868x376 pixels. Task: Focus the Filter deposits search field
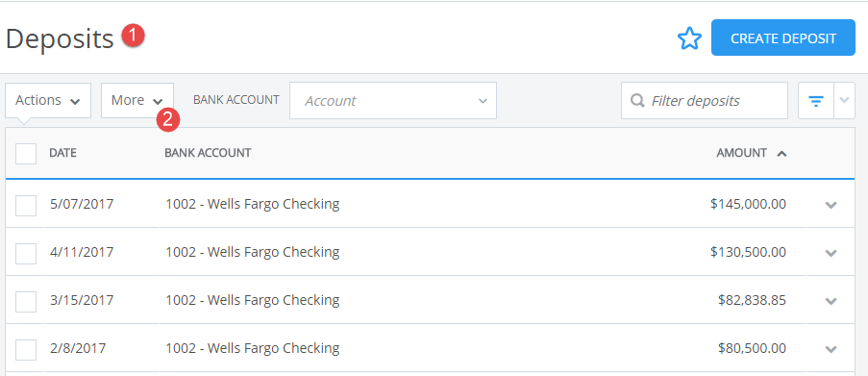coord(705,101)
